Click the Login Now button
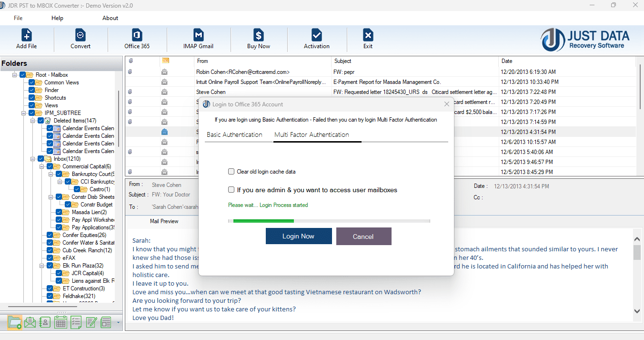The image size is (644, 340). 299,236
